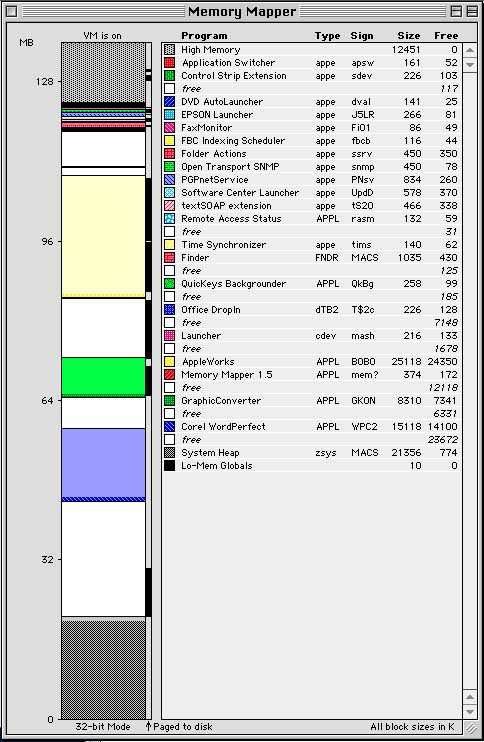Click the DVD AutoLauncher striped blue icon

(169, 102)
